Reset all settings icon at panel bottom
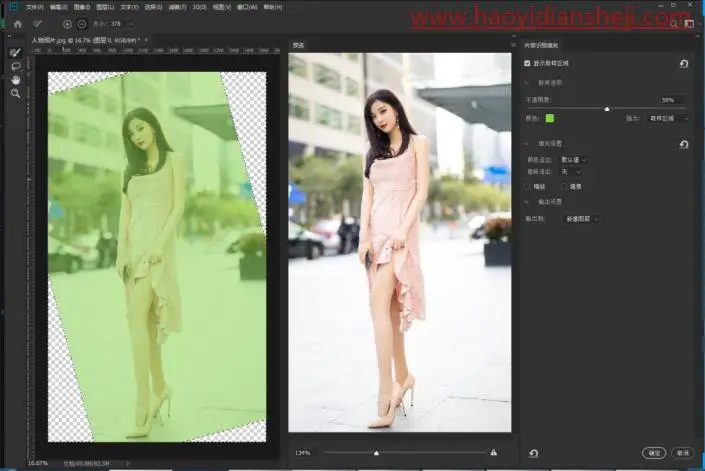This screenshot has height=471, width=705. click(x=534, y=453)
